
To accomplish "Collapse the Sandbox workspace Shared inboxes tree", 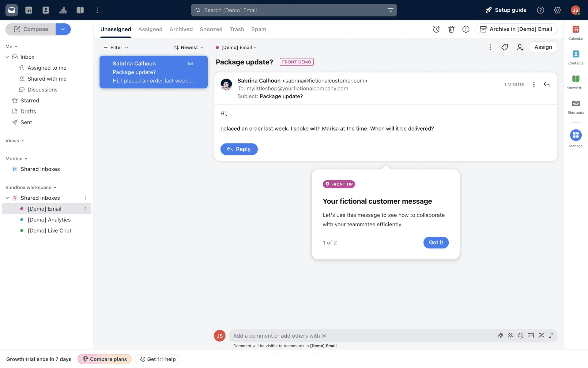I will pos(7,198).
